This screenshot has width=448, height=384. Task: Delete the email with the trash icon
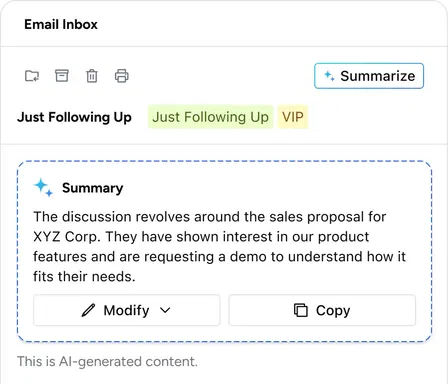point(92,76)
